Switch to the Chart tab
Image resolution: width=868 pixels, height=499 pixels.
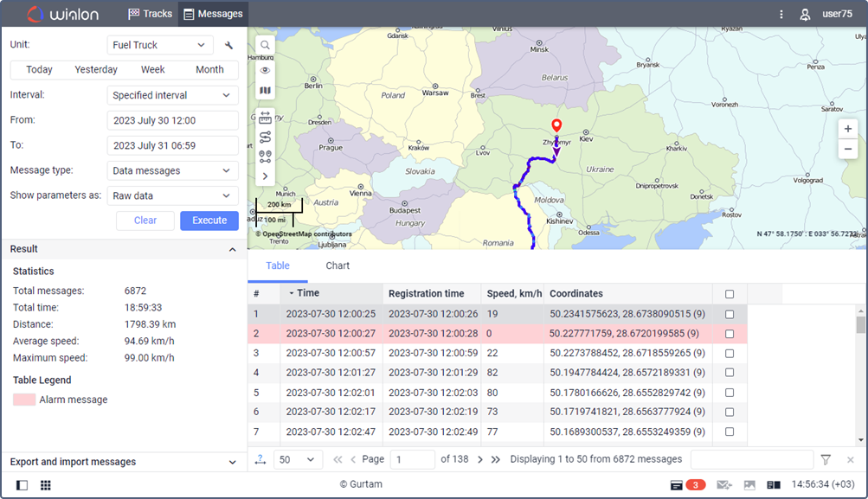tap(338, 265)
